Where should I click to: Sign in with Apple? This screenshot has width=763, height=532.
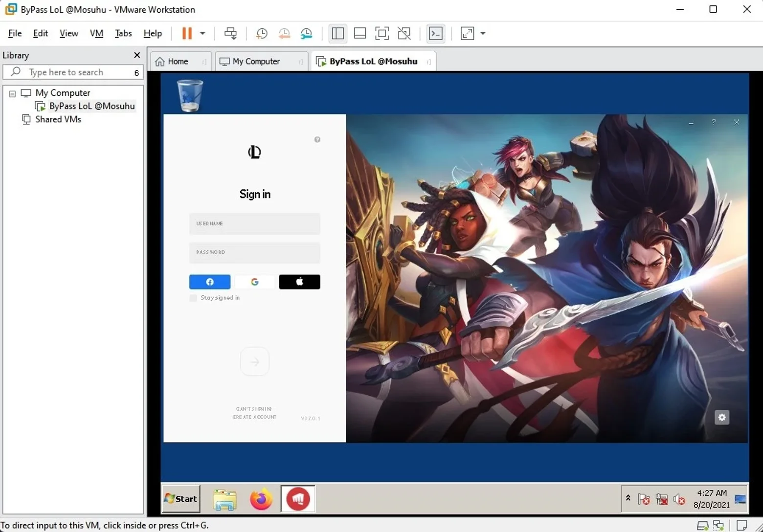coord(300,282)
